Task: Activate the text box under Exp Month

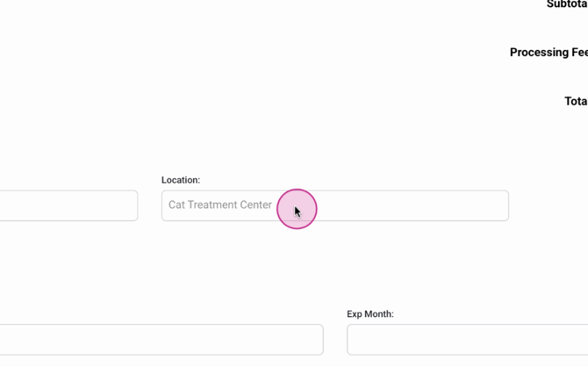Action: point(467,339)
